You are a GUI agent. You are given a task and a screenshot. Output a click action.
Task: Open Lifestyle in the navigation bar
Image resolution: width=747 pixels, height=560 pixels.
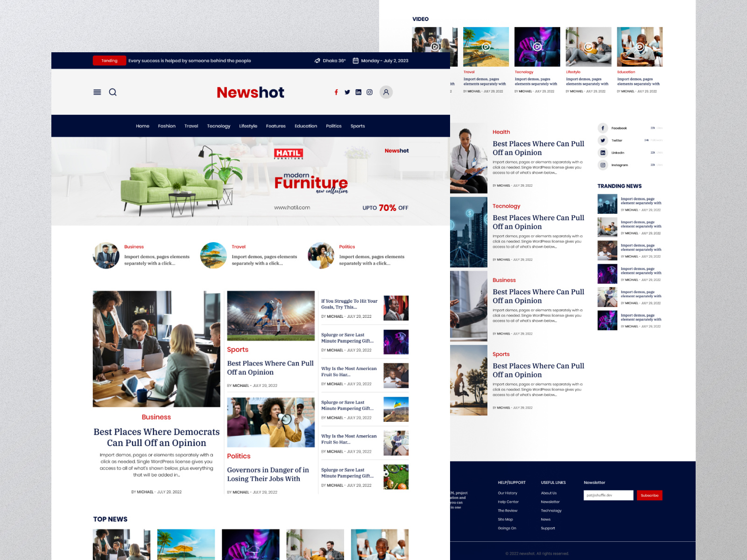pyautogui.click(x=248, y=126)
